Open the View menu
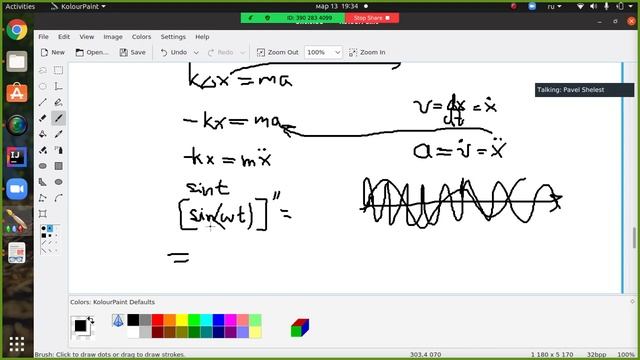This screenshot has width=640, height=360. pos(87,37)
